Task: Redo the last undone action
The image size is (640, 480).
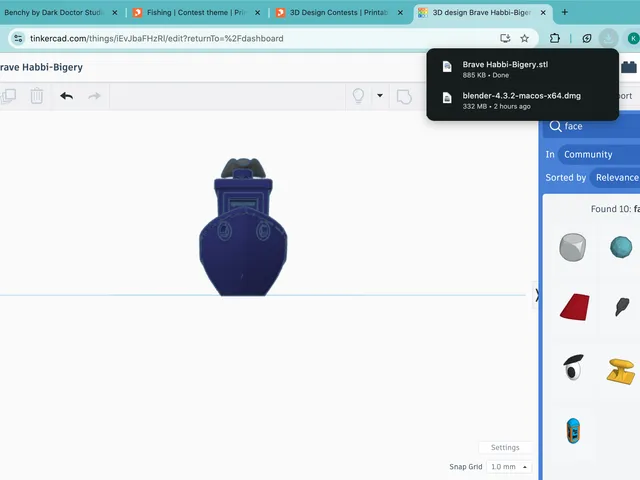Action: pyautogui.click(x=94, y=96)
